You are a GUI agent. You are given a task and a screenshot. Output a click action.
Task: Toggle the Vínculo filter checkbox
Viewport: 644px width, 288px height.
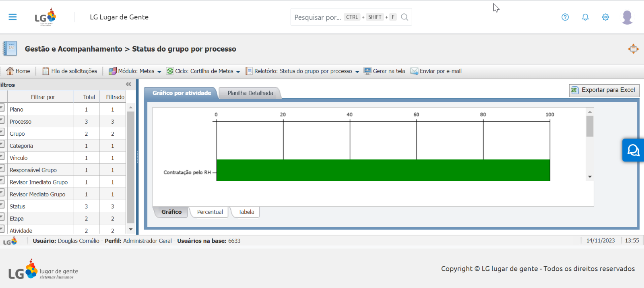pyautogui.click(x=2, y=156)
